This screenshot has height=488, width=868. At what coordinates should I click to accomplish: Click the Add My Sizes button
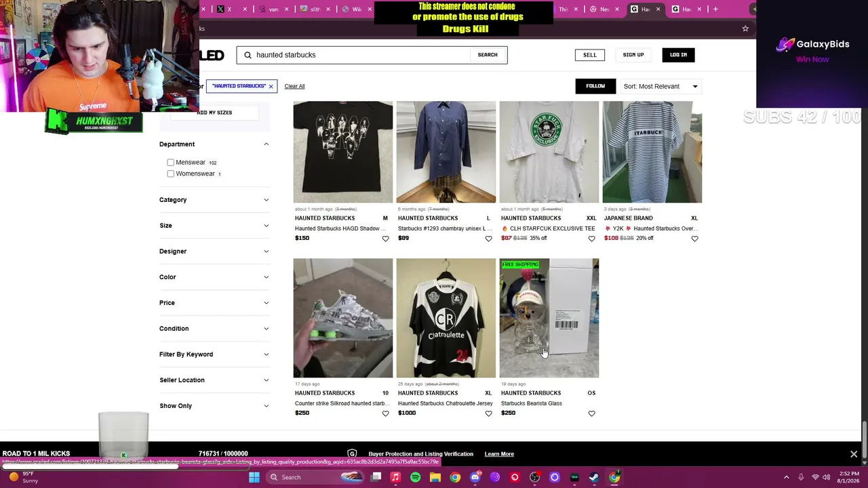click(x=214, y=113)
